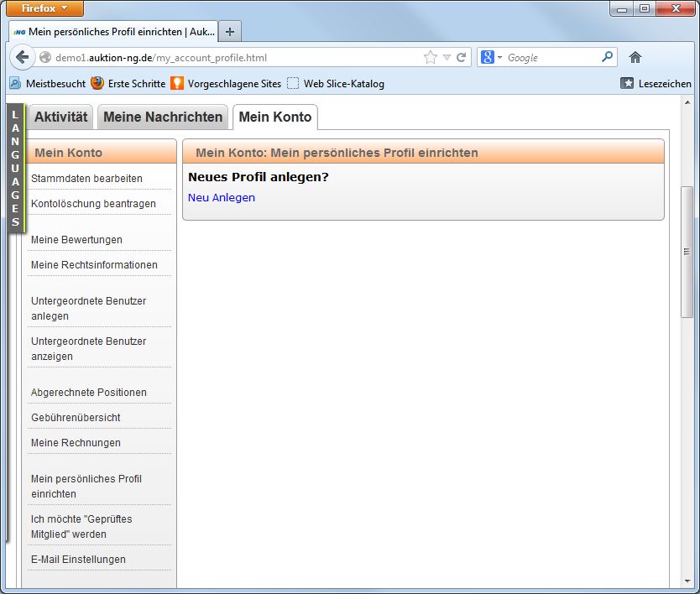
Task: Click the browser back arrow button
Action: 22,57
